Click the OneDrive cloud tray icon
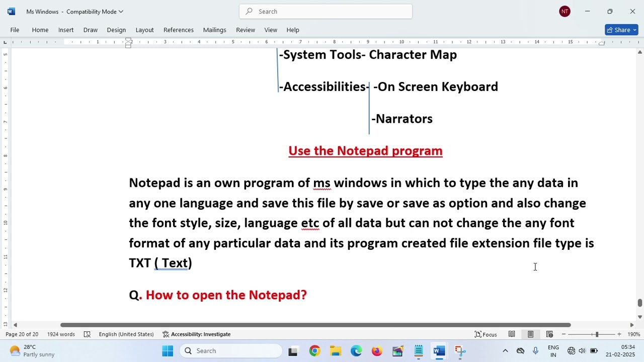The height and width of the screenshot is (362, 644). pos(520,351)
